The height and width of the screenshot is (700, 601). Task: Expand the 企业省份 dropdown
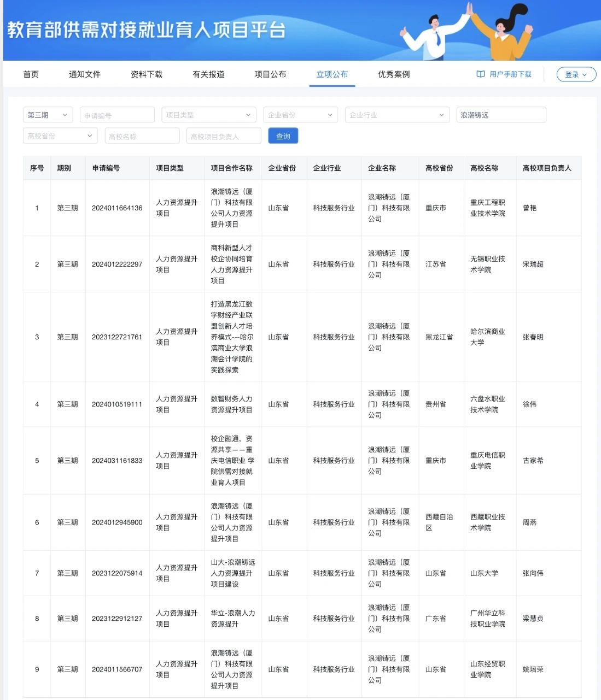click(300, 115)
